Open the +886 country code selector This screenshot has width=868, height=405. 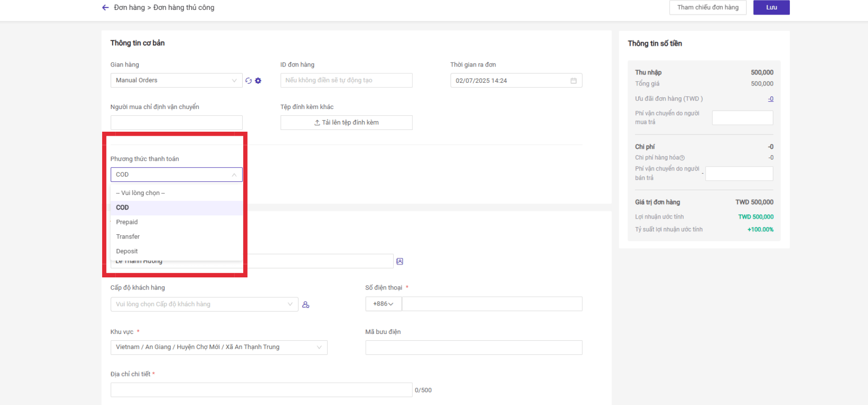coord(383,304)
